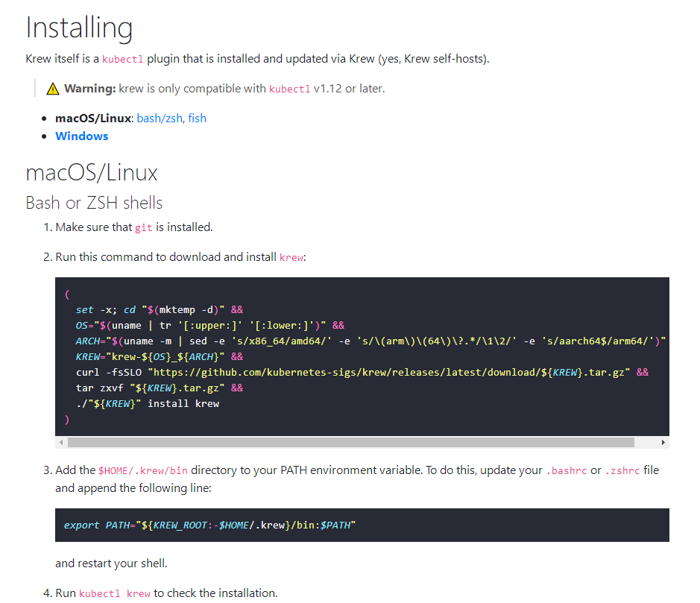Click 'v1.12 or later' warning text
Image resolution: width=700 pixels, height=603 pixels.
[349, 89]
